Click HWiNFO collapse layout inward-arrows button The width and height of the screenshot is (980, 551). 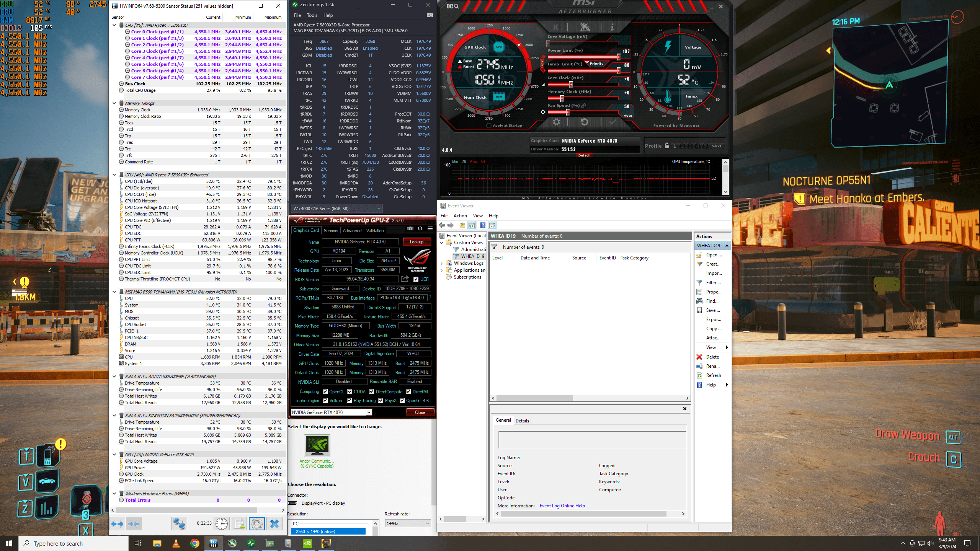[x=134, y=523]
